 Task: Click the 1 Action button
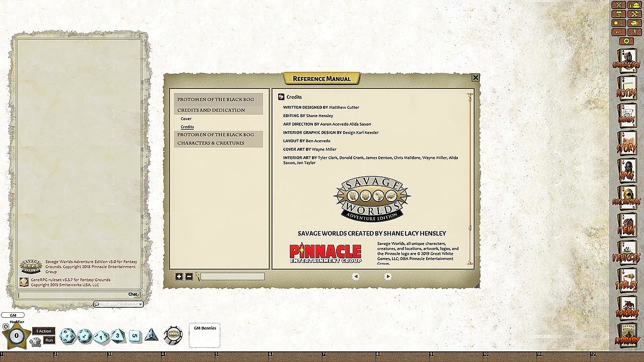[x=44, y=331]
